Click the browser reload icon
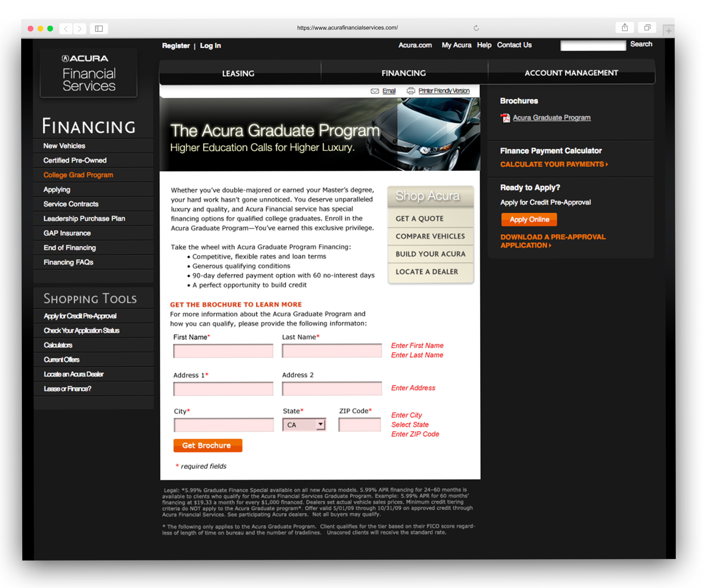This screenshot has height=588, width=704. [x=476, y=28]
